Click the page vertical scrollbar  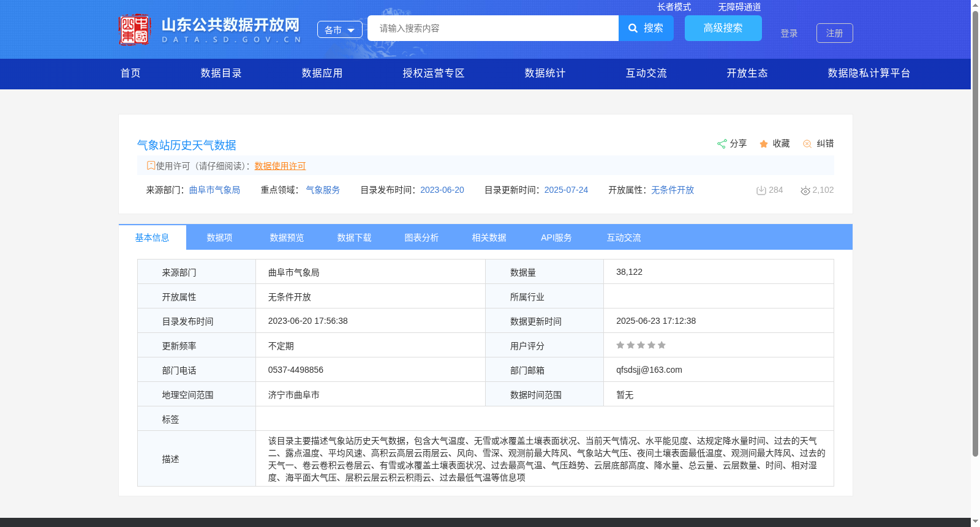click(x=975, y=233)
